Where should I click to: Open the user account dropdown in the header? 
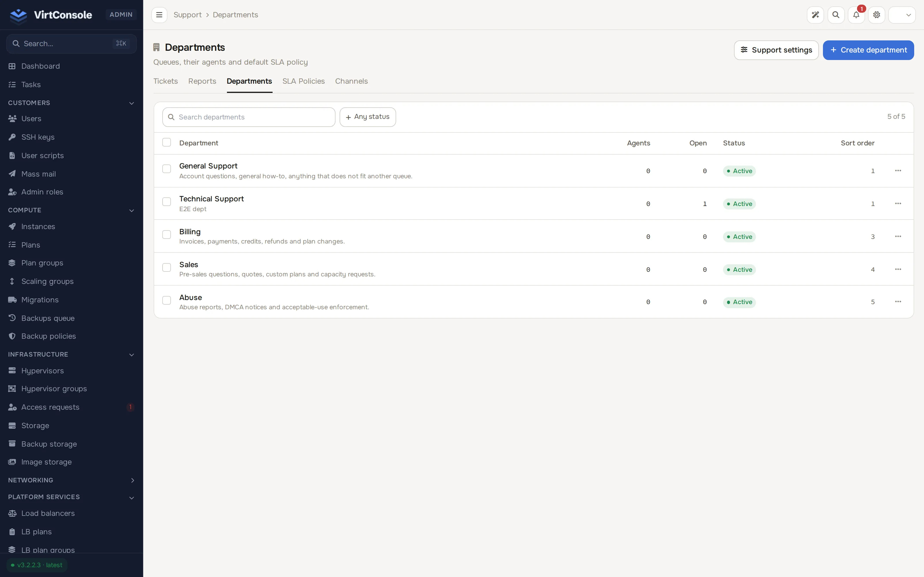[x=902, y=15]
